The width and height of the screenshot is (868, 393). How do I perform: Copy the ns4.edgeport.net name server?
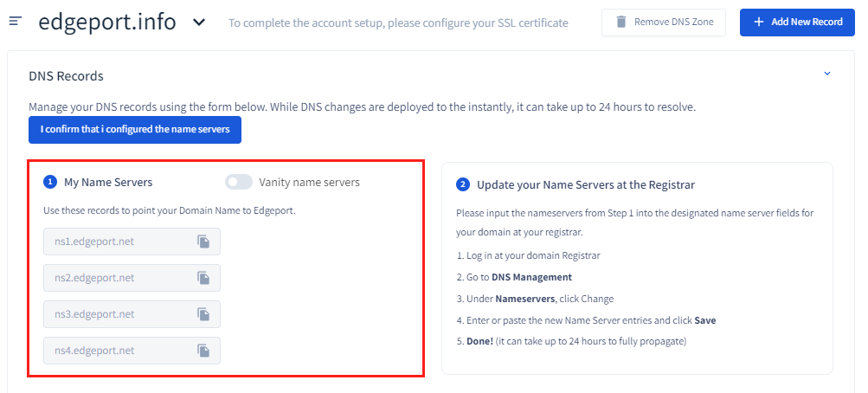tap(203, 351)
